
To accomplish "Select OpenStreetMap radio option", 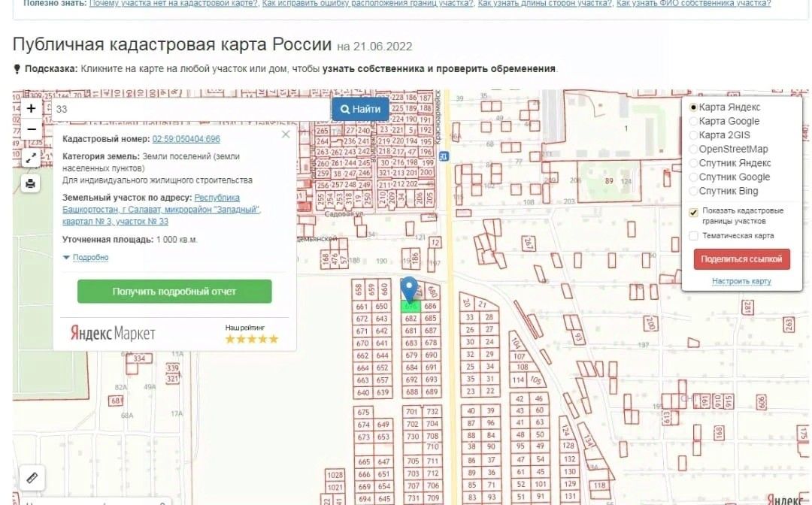I will (693, 150).
